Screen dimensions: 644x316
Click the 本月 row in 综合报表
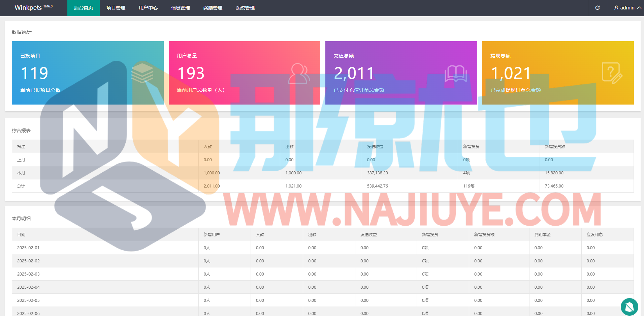(x=21, y=173)
